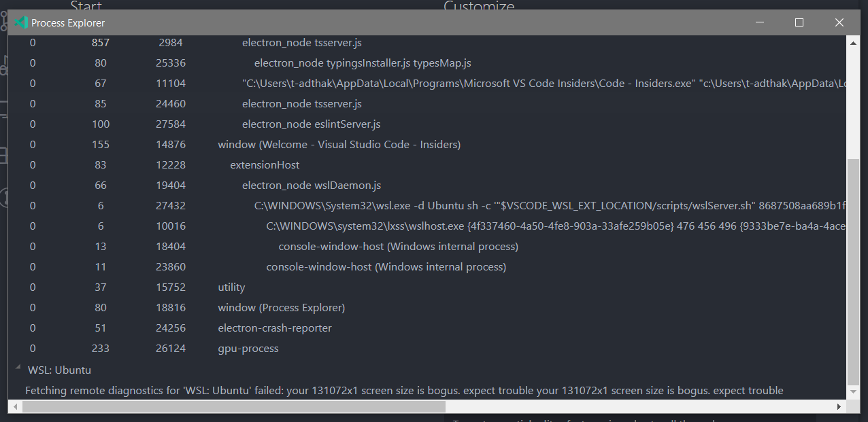Select the electron_node tsserver.js row with PID 24460
This screenshot has width=868, height=422.
428,104
